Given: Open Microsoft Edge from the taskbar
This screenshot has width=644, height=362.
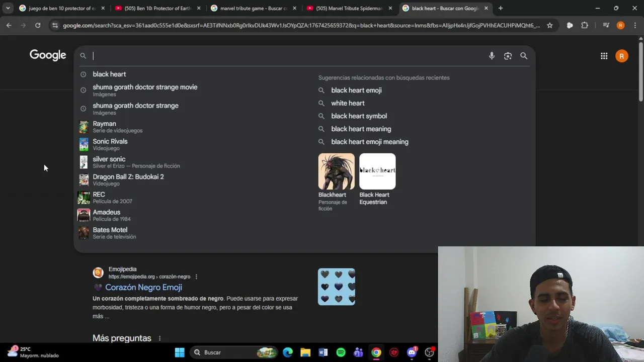Looking at the screenshot, I should [x=288, y=352].
